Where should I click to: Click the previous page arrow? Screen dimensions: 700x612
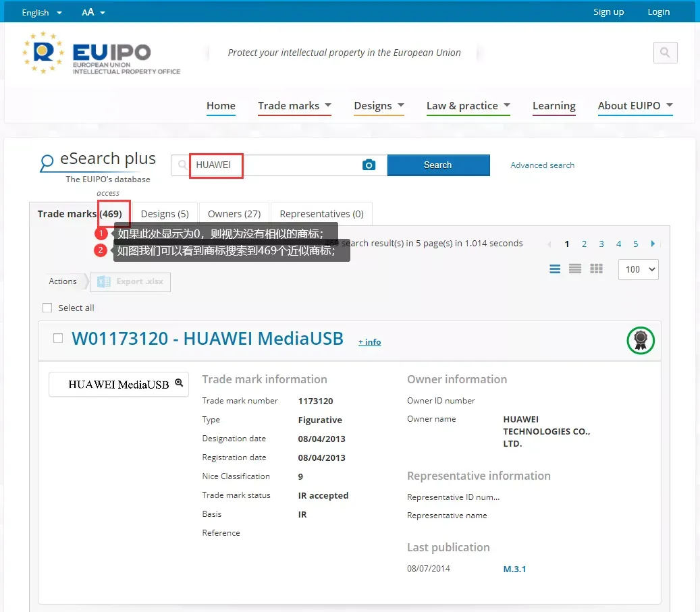pos(549,244)
